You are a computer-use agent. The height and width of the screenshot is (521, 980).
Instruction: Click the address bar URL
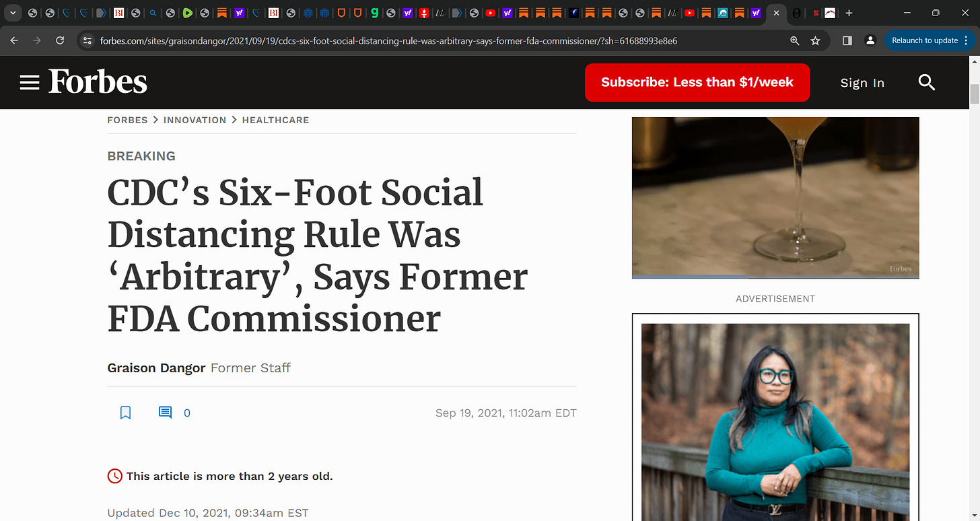(388, 40)
